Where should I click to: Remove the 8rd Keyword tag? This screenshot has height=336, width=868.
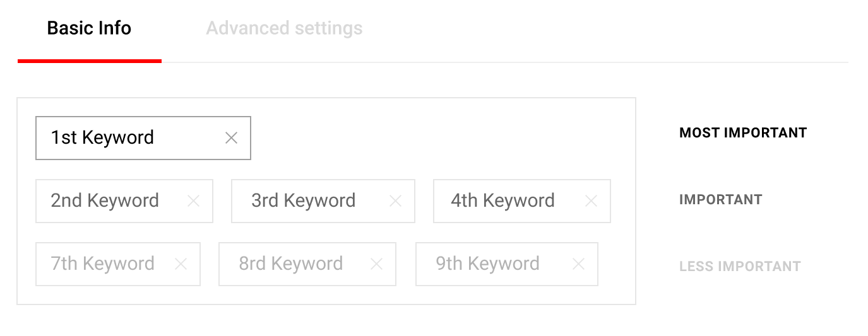pyautogui.click(x=376, y=264)
